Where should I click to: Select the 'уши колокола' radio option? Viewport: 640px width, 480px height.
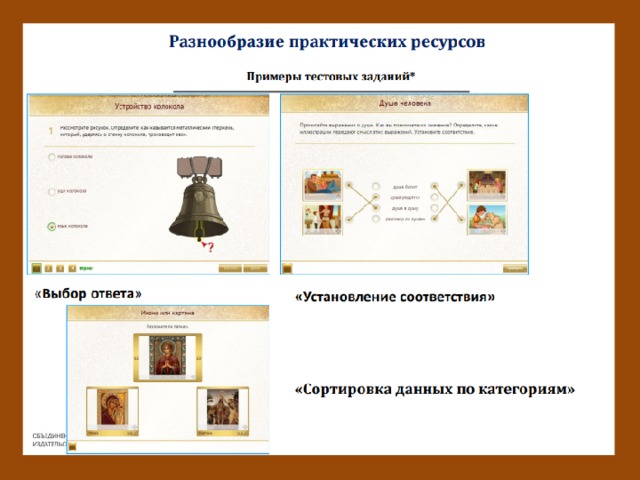[51, 190]
